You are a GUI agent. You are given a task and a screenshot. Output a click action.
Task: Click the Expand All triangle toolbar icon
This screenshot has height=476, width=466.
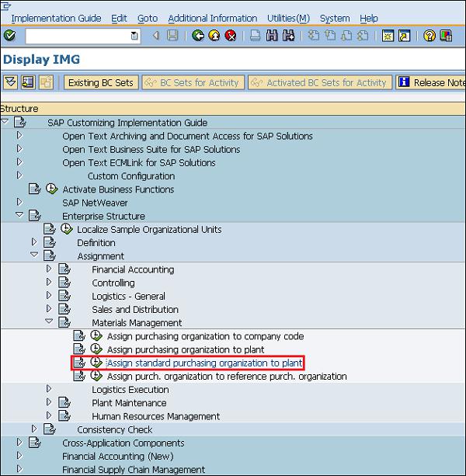point(11,82)
